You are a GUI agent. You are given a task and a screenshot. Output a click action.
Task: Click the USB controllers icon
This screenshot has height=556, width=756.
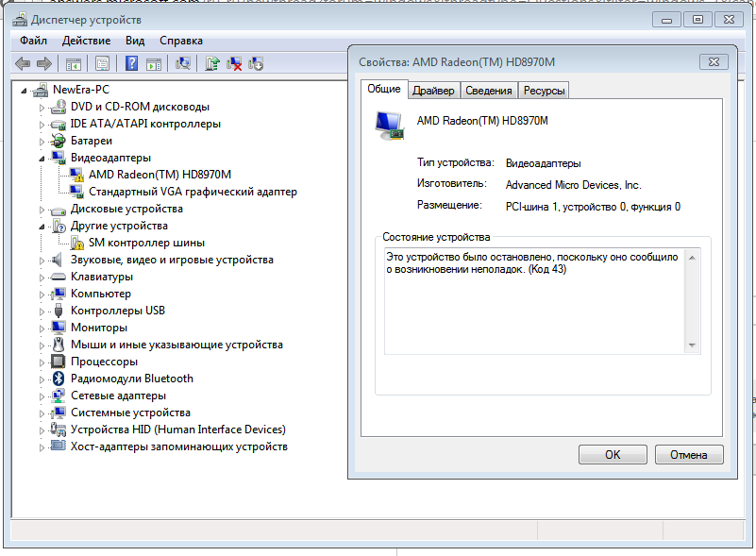(x=59, y=311)
